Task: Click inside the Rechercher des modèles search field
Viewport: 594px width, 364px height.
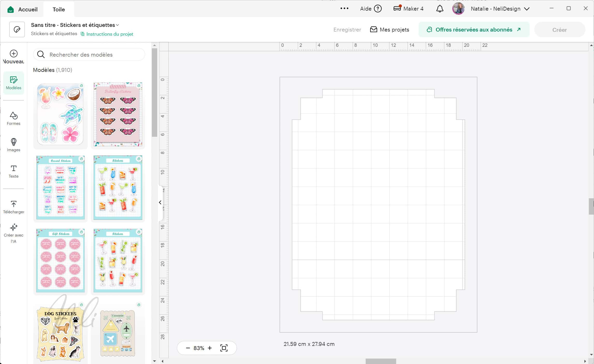Action: pos(89,54)
